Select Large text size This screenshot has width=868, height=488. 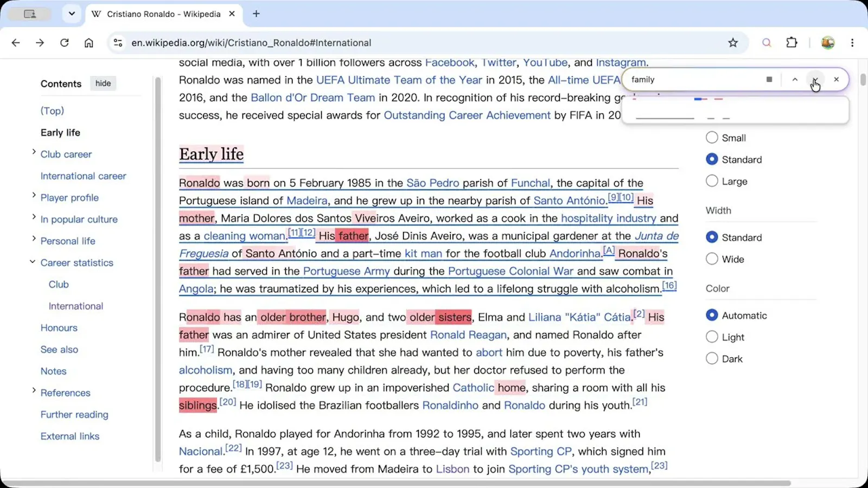pyautogui.click(x=712, y=181)
